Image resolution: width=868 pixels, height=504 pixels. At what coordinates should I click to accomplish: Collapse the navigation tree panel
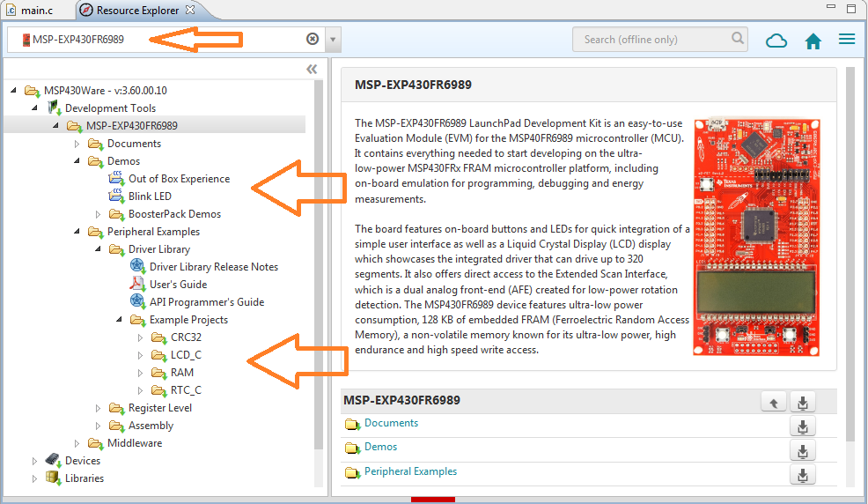pos(313,70)
